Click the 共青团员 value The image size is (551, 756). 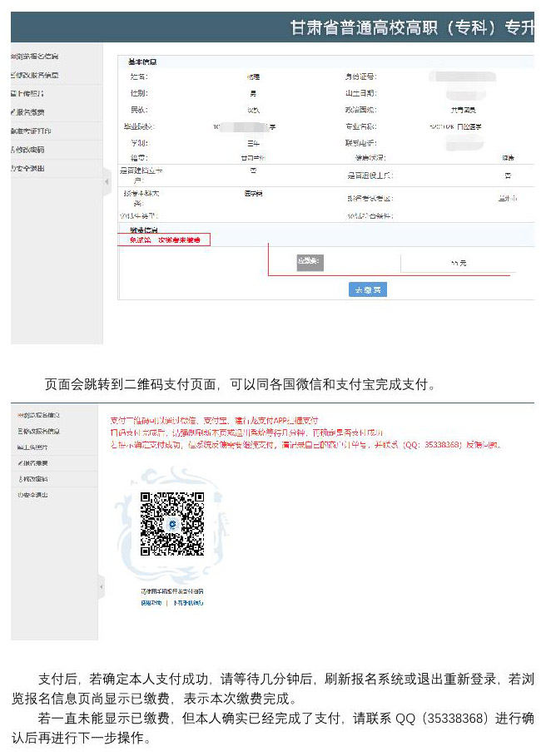pos(463,111)
